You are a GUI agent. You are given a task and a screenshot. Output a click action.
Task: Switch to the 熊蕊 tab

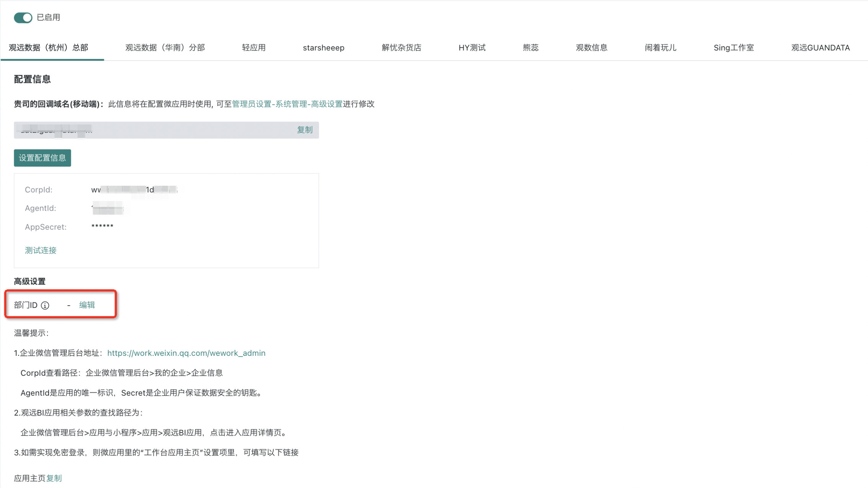point(530,47)
